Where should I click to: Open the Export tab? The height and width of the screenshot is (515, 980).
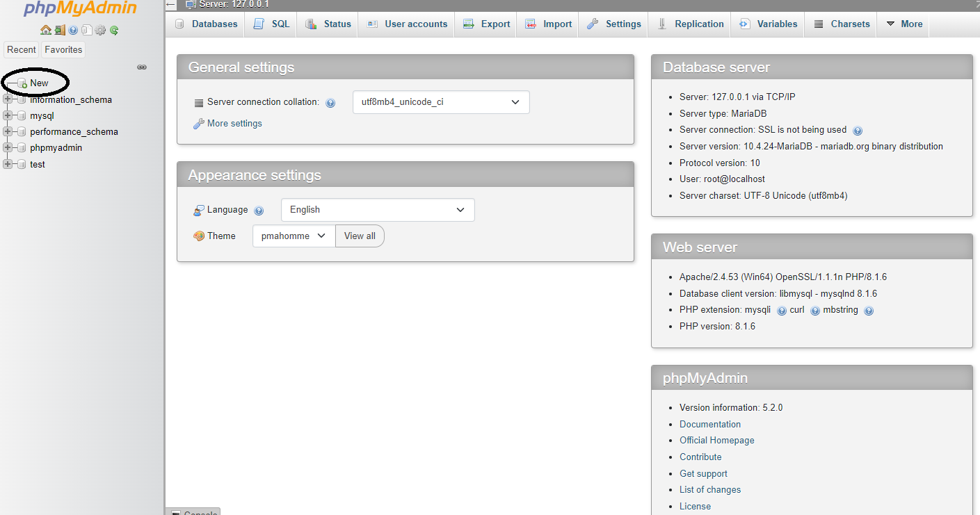pyautogui.click(x=486, y=24)
